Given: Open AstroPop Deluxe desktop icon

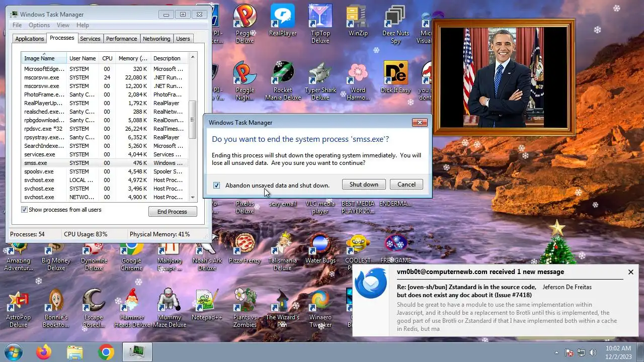Looking at the screenshot, I should 18,309.
